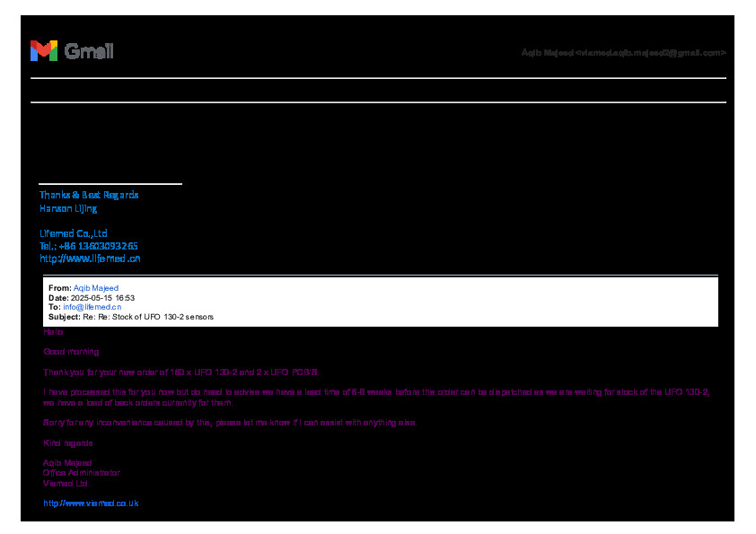The width and height of the screenshot is (756, 534).
Task: Open the www.lifemed.cn website link
Action: (x=90, y=258)
